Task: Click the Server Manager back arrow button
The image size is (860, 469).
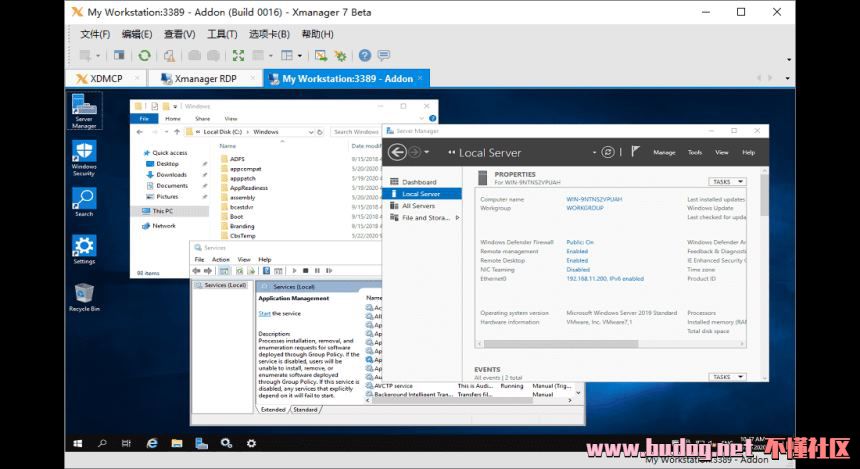Action: point(397,152)
